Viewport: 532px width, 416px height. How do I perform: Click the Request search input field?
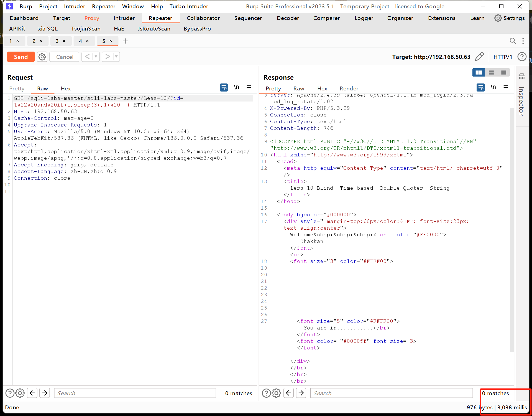[135, 393]
